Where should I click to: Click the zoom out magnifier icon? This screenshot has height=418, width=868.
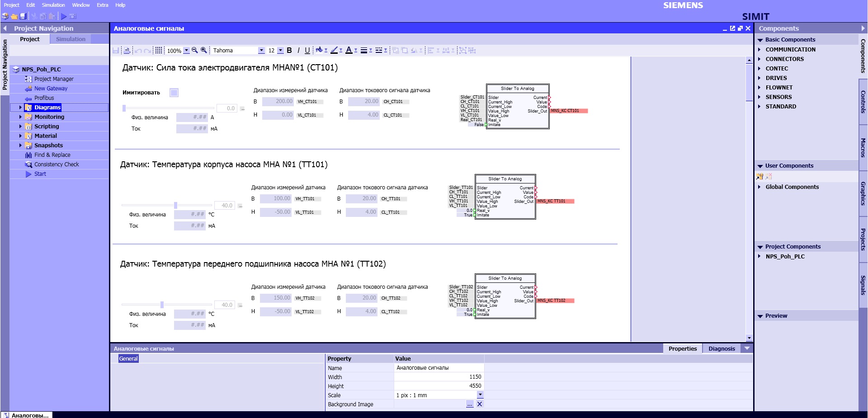pyautogui.click(x=195, y=50)
